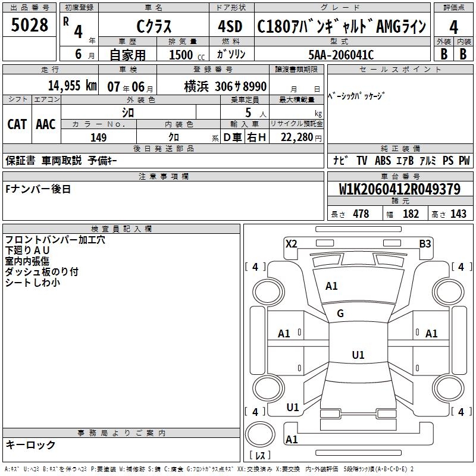
Task: Click the model code 5AA-206041C
Action: [x=341, y=55]
